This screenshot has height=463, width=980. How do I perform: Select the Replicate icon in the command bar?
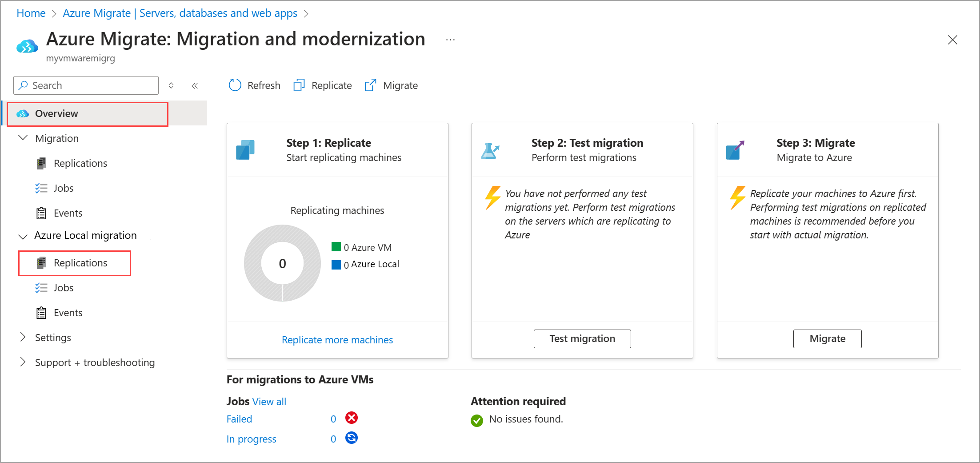pos(299,85)
